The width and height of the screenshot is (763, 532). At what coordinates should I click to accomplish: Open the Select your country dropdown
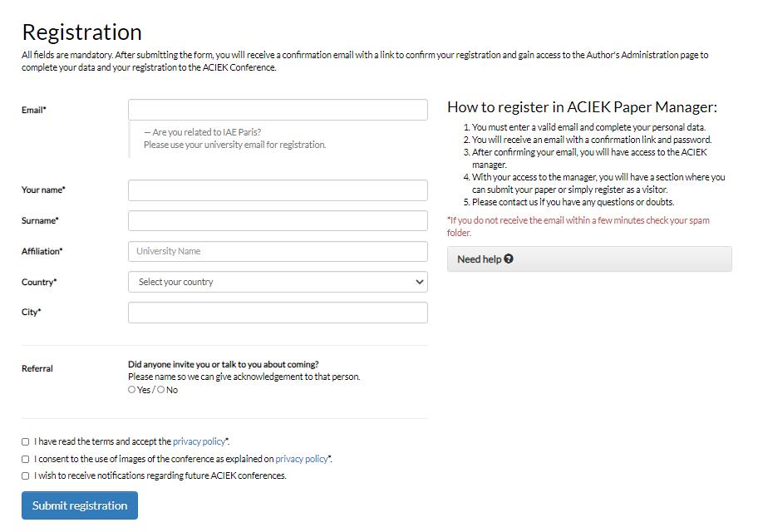[x=278, y=282]
